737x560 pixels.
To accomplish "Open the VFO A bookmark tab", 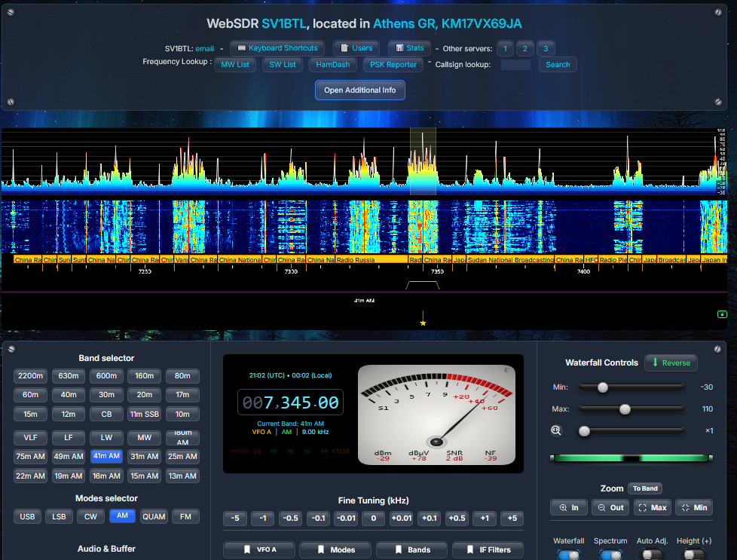I will (x=259, y=549).
